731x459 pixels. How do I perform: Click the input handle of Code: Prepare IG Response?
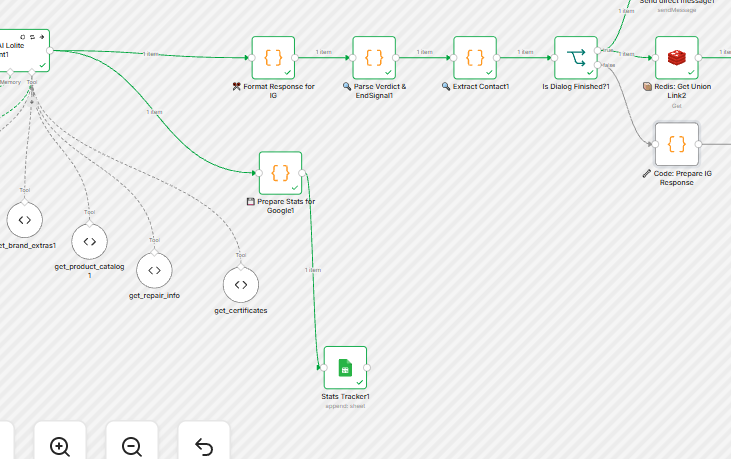click(x=655, y=144)
